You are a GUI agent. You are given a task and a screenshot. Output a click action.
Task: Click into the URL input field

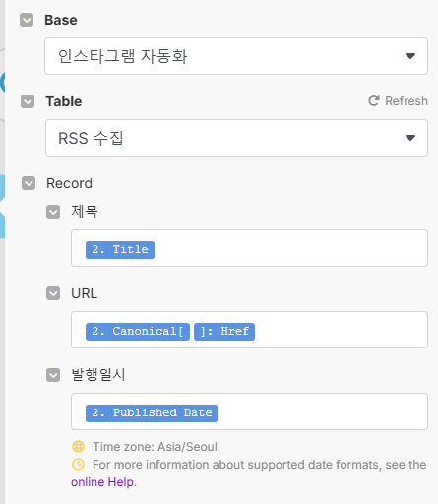tap(249, 330)
